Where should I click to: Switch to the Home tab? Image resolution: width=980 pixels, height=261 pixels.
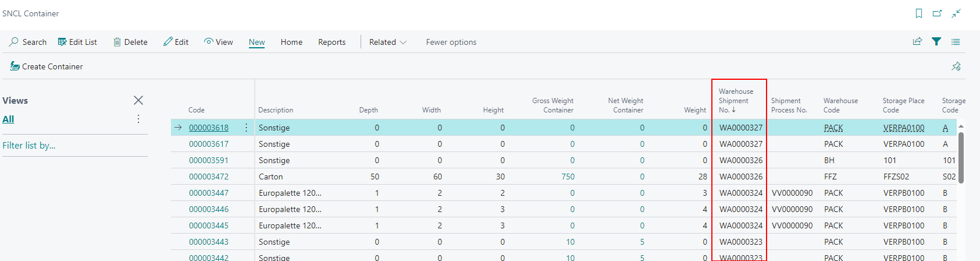pyautogui.click(x=291, y=42)
